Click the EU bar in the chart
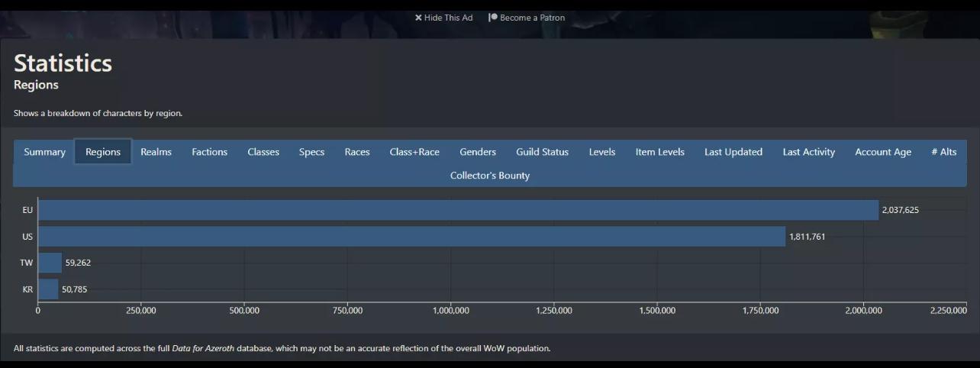 tap(458, 210)
